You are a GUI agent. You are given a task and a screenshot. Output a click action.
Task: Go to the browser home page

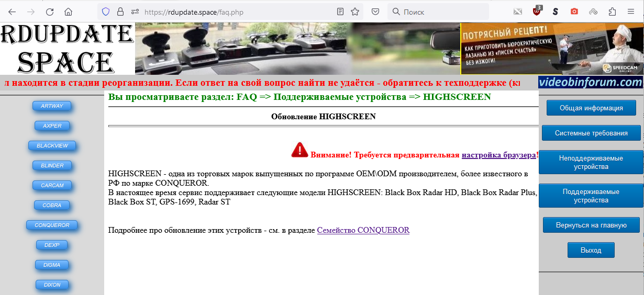coord(68,12)
